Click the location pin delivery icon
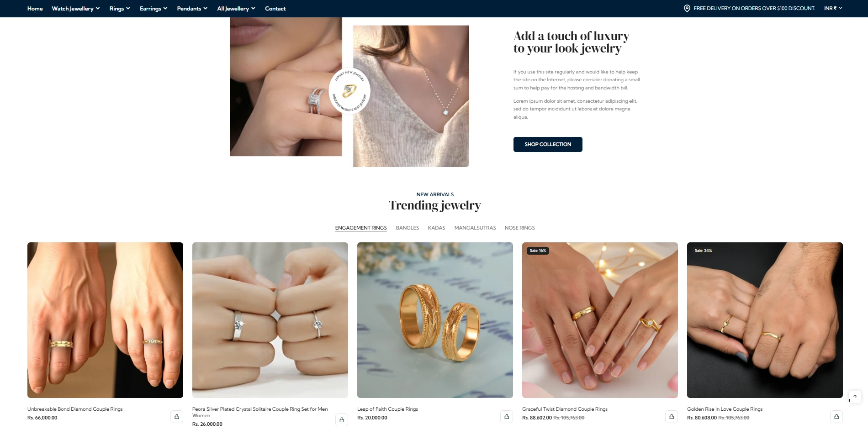This screenshot has height=429, width=868. [687, 8]
